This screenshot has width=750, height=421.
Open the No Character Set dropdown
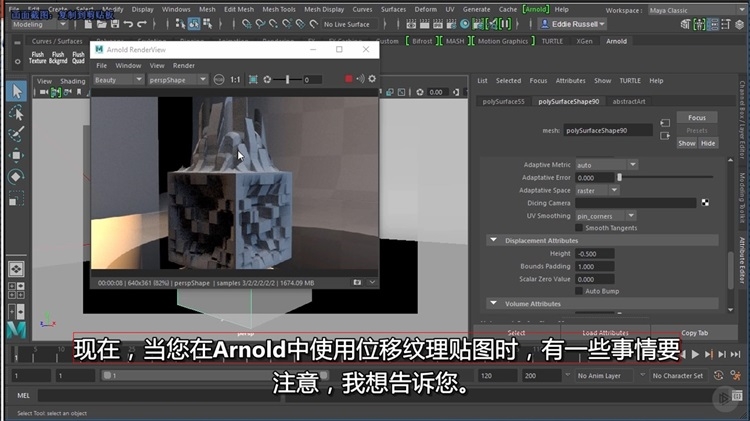(x=678, y=376)
